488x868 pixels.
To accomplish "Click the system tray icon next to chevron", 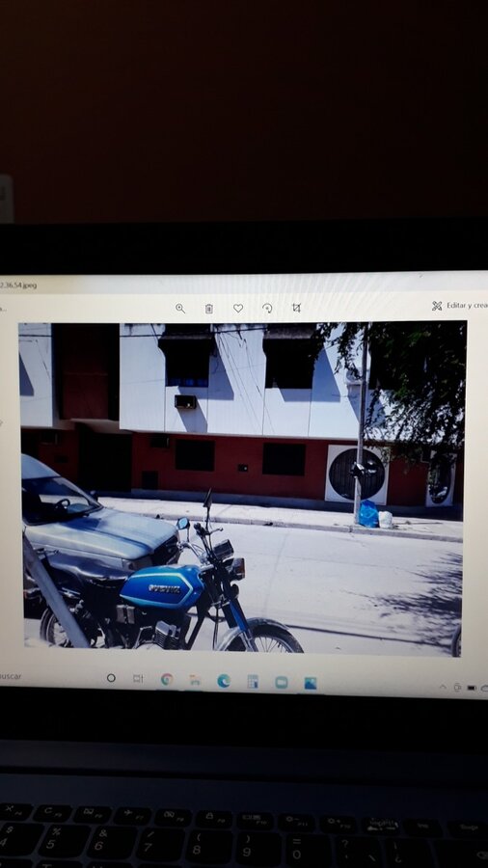I will 457,688.
